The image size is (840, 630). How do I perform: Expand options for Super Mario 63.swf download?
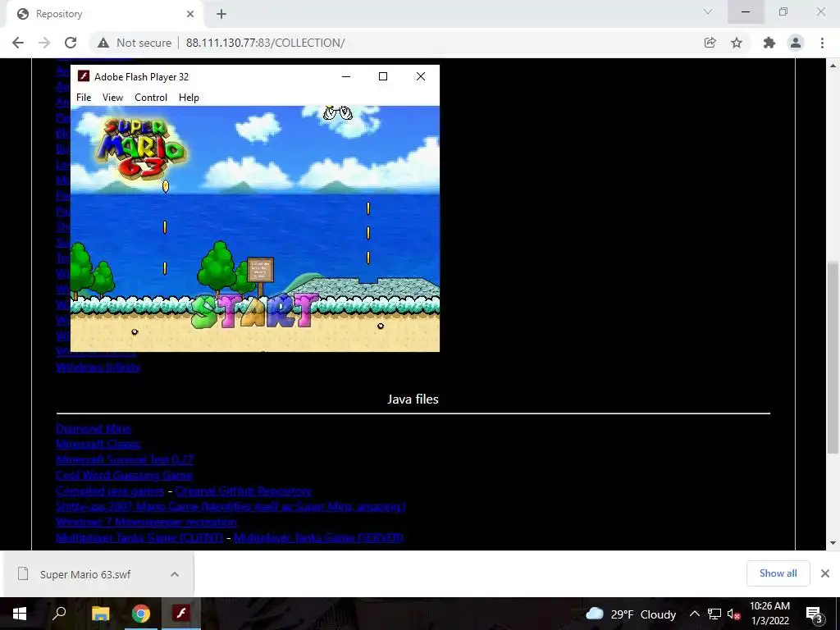coord(175,574)
